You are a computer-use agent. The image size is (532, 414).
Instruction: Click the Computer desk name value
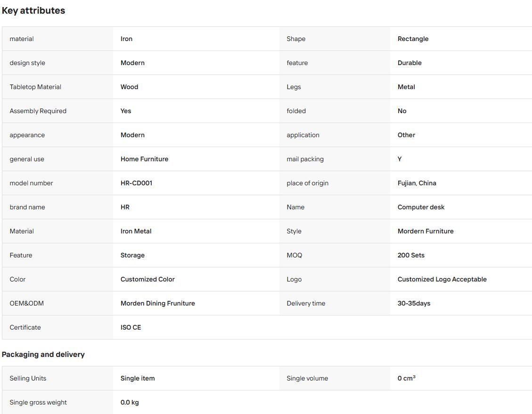[421, 207]
